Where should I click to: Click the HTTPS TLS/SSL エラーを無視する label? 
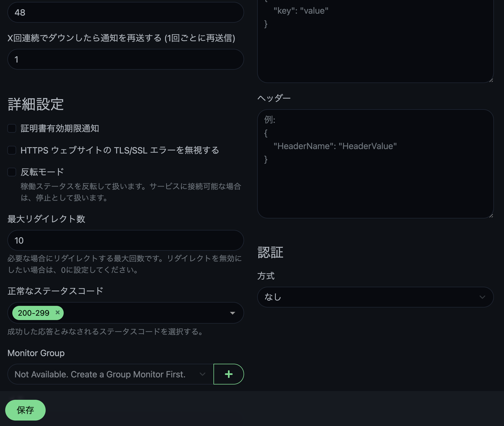click(x=120, y=150)
